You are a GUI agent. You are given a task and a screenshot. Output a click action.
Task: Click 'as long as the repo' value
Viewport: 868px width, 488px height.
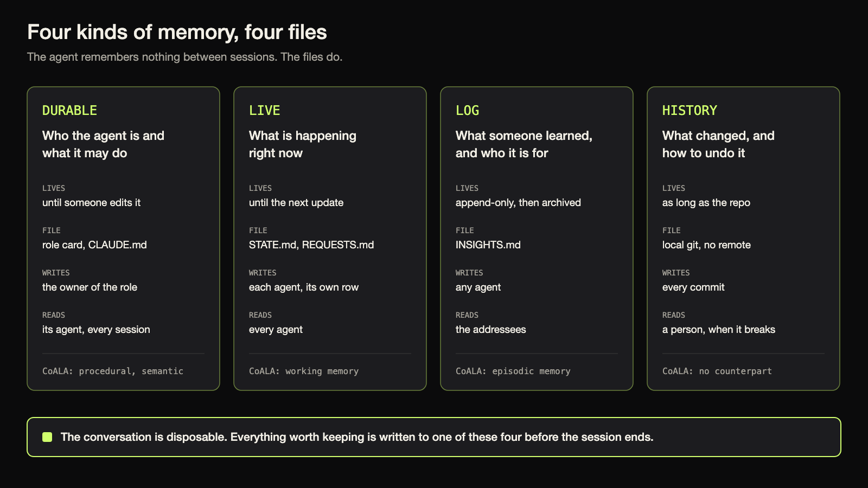(706, 203)
